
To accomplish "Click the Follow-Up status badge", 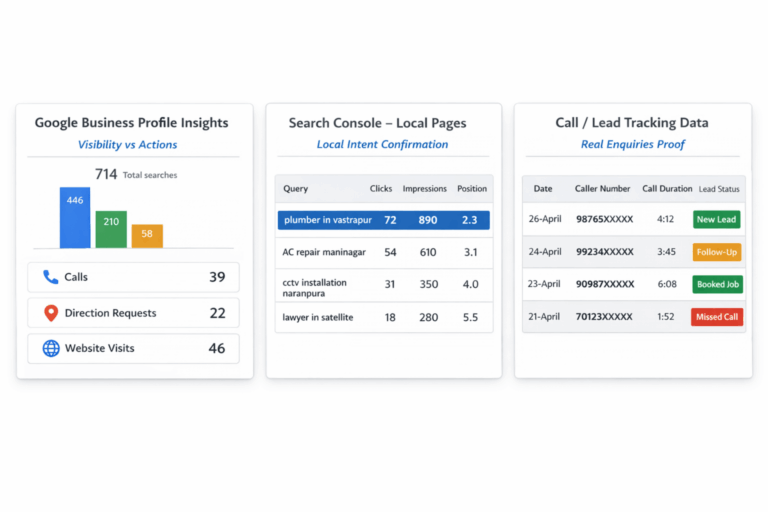I will (x=717, y=252).
